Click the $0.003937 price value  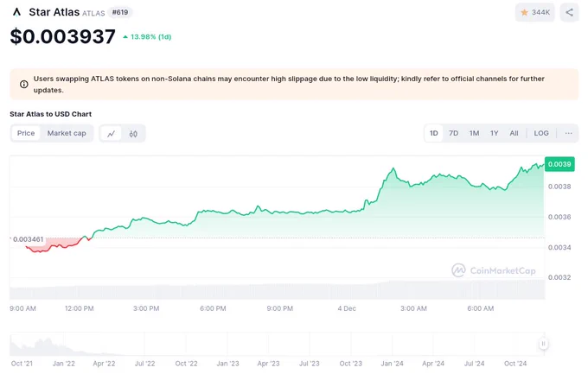click(x=62, y=36)
